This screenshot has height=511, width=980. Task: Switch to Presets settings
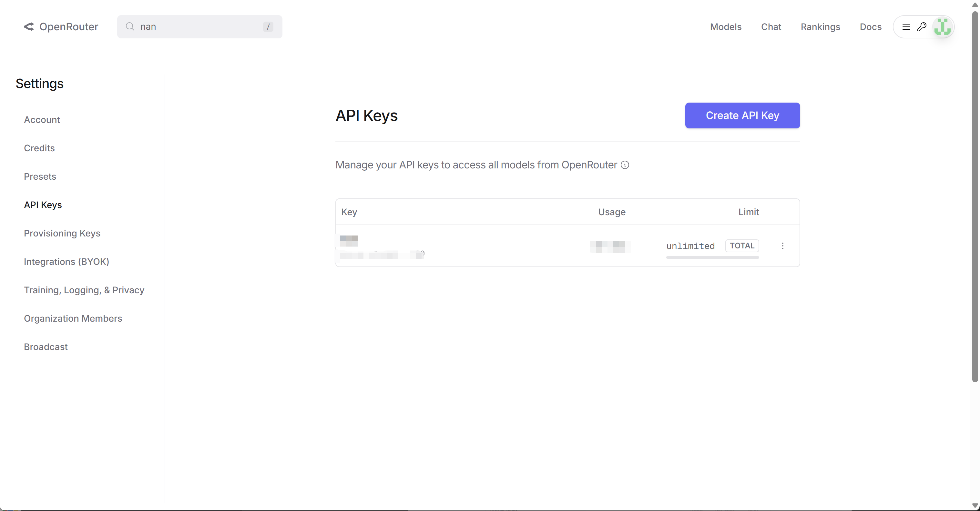point(40,176)
